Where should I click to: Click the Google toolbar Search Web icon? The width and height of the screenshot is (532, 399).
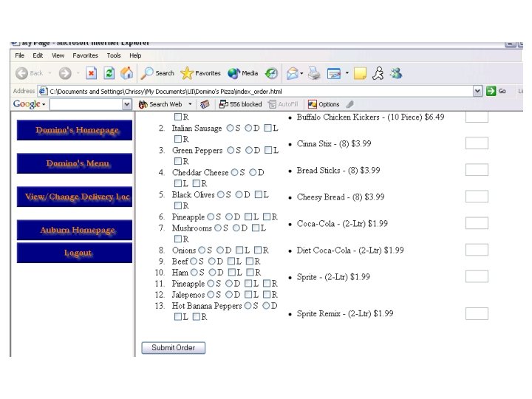point(143,104)
